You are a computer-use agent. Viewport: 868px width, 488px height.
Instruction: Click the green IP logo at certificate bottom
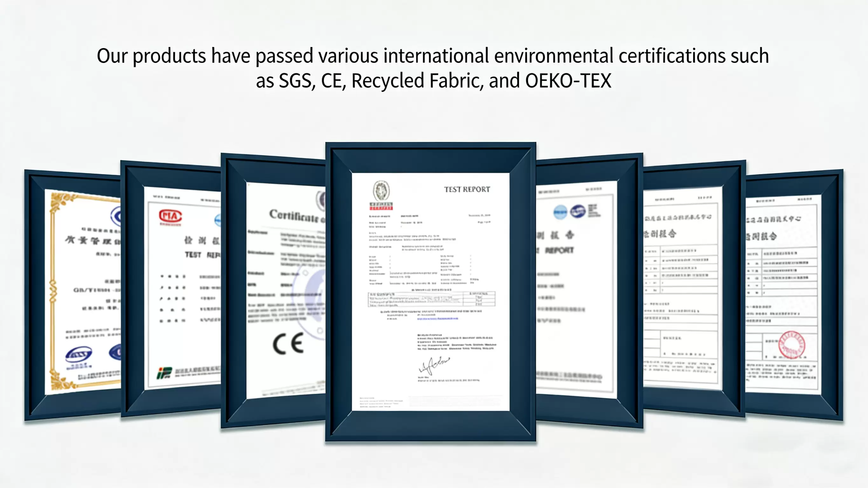164,373
